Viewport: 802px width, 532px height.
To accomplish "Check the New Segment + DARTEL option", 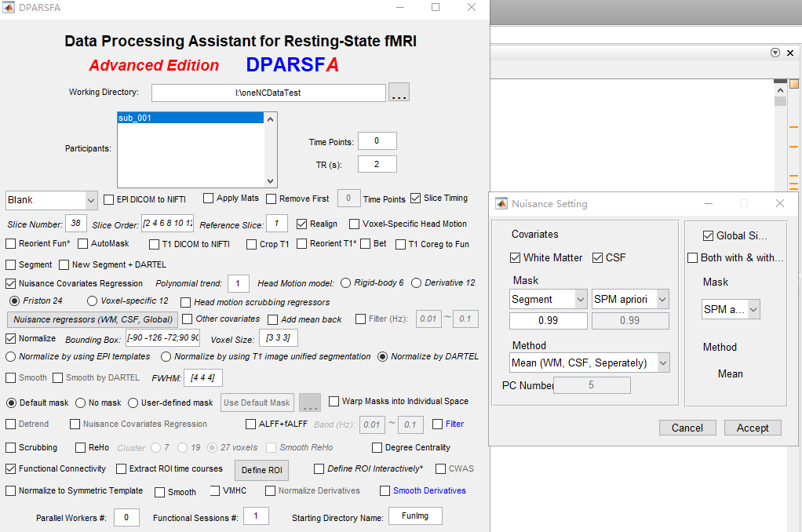I will coord(64,264).
